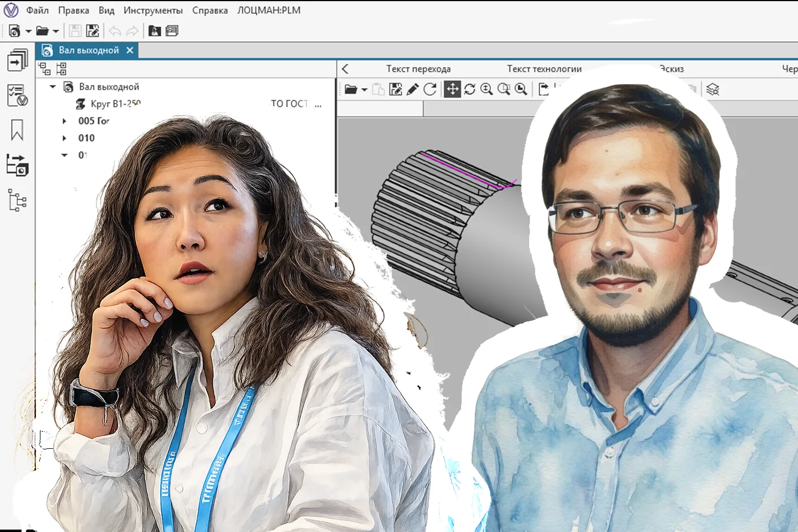Click the open folder icon in main toolbar
The width and height of the screenshot is (798, 532).
[x=42, y=31]
